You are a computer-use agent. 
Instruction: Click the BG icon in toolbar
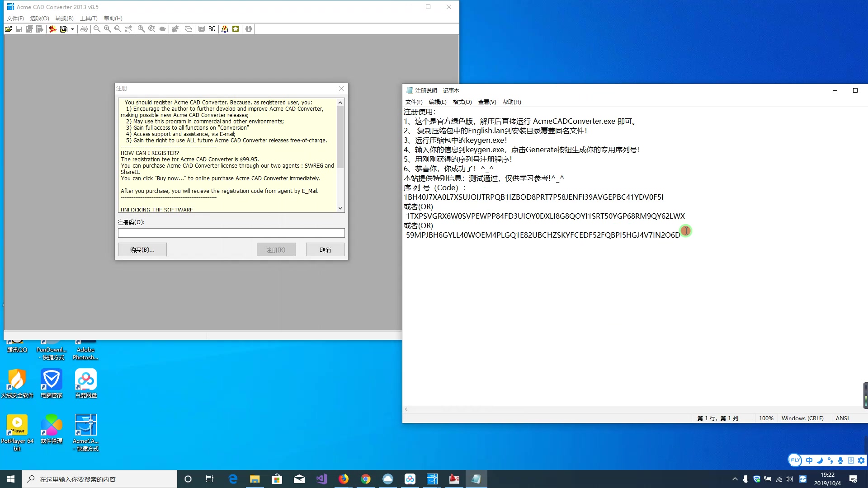click(211, 28)
